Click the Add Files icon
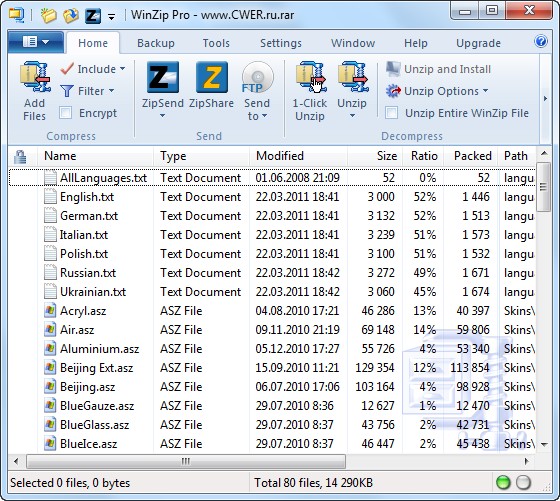Viewport: 560px width, 501px height. [35, 77]
